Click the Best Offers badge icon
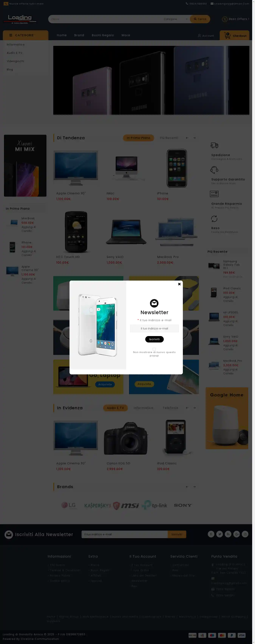Screen dimensions: 255x644 pos(224,19)
